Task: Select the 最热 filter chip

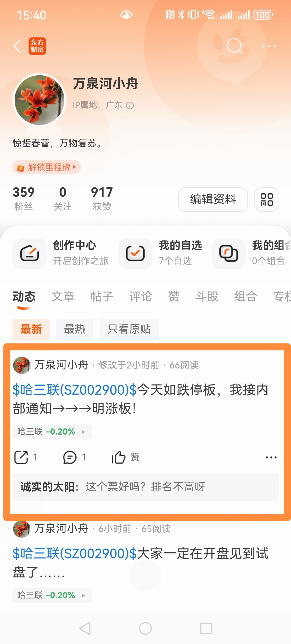Action: [74, 329]
